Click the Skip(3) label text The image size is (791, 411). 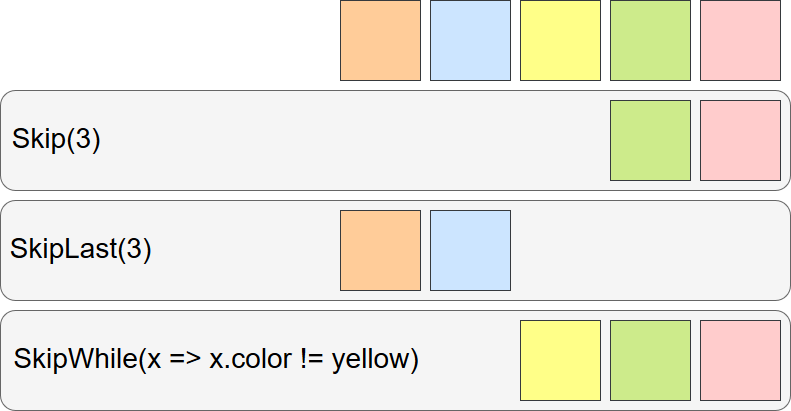coord(56,139)
